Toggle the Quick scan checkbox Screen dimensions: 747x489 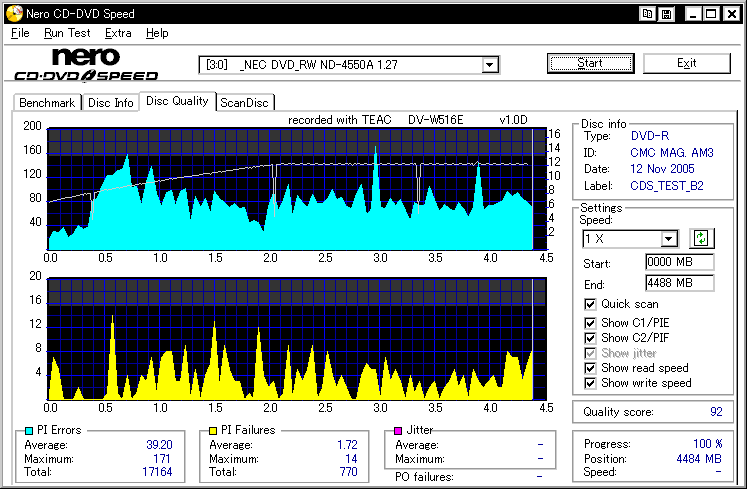coord(590,304)
